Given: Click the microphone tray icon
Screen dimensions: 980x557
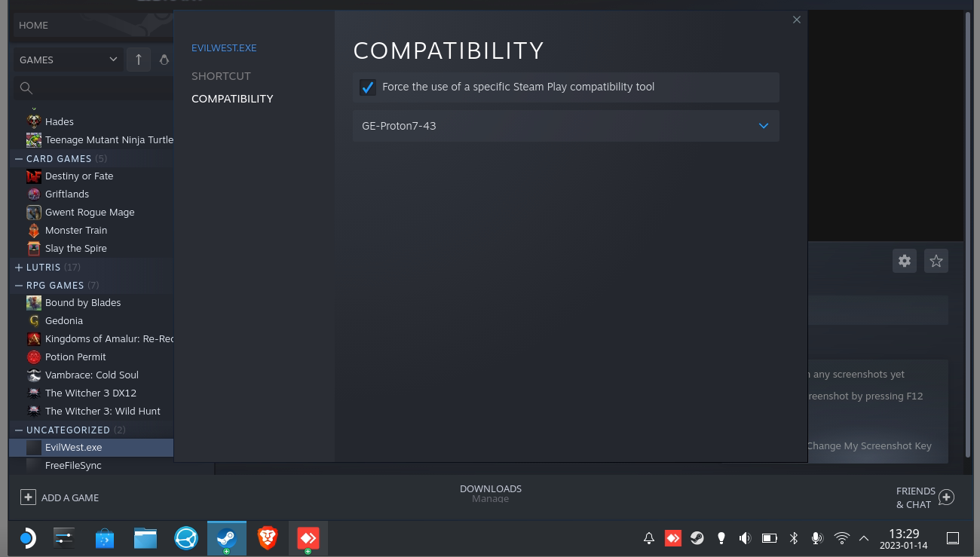Looking at the screenshot, I should (x=816, y=538).
